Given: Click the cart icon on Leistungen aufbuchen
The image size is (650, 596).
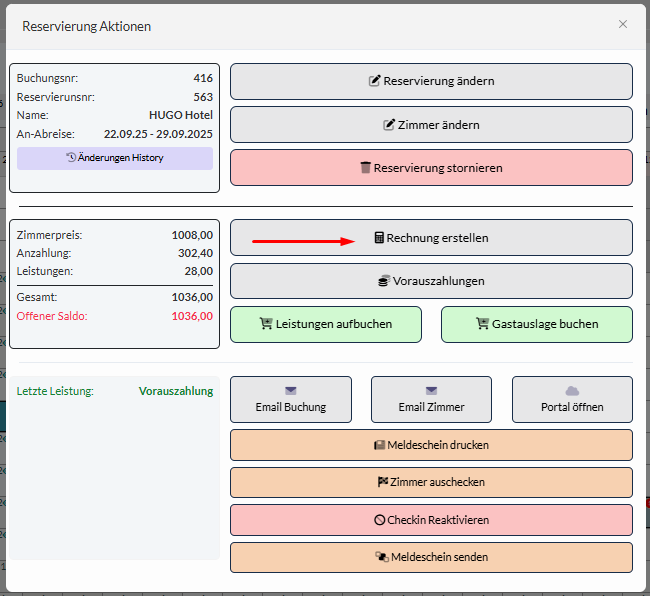Looking at the screenshot, I should pyautogui.click(x=266, y=324).
